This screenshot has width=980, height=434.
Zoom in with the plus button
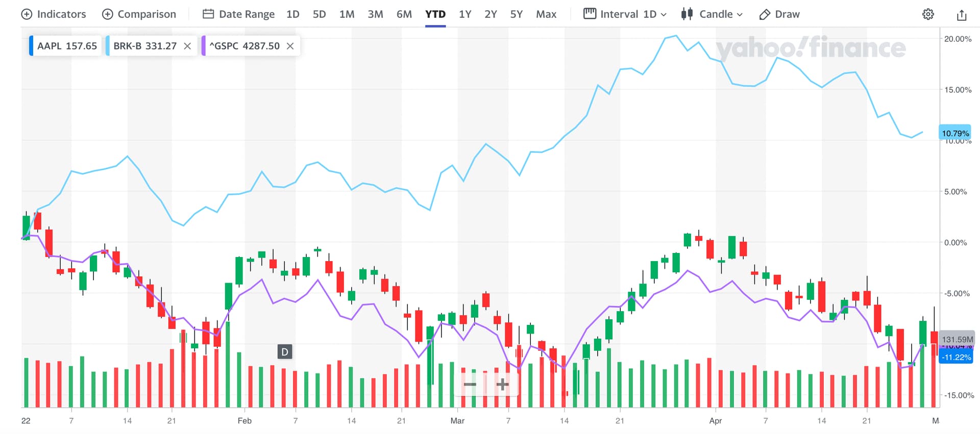pyautogui.click(x=502, y=384)
